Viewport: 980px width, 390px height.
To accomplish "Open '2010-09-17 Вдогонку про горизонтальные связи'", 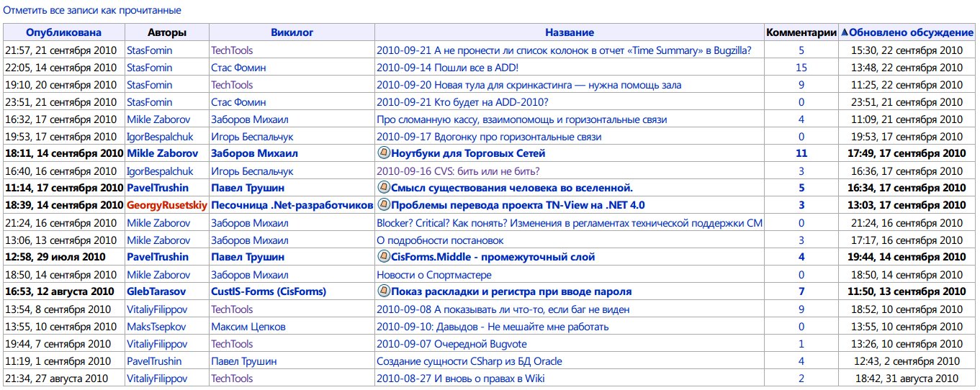I will pyautogui.click(x=489, y=137).
